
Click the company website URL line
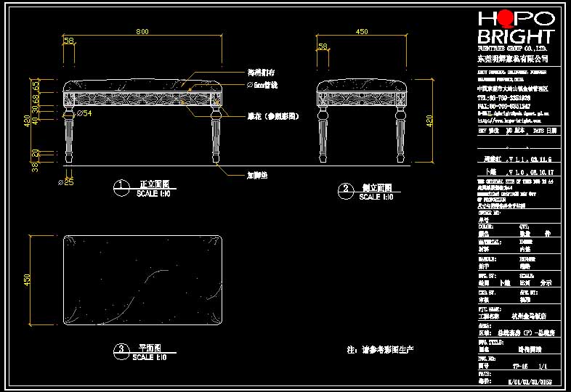(x=509, y=121)
